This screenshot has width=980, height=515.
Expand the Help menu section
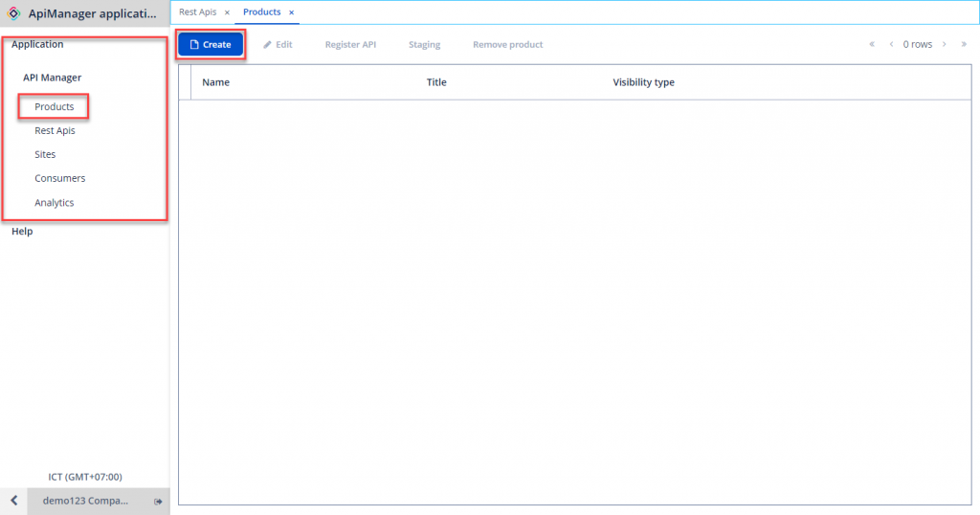pyautogui.click(x=22, y=232)
